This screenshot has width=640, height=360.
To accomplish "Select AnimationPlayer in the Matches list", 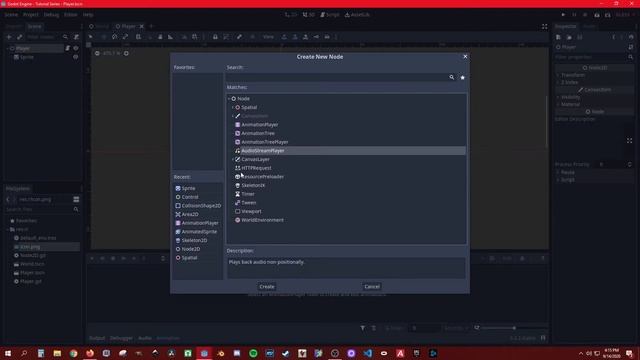I will click(260, 124).
